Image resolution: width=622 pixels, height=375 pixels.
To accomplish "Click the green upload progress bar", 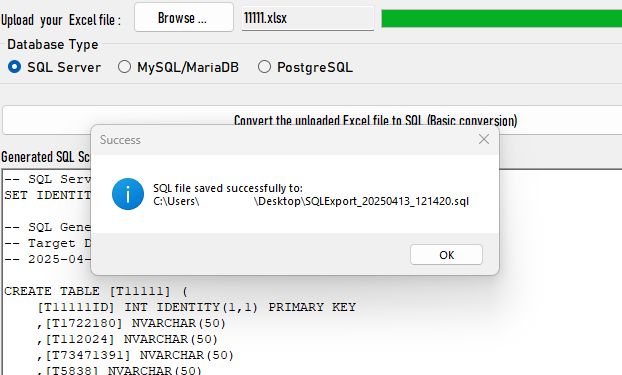I will click(x=501, y=18).
